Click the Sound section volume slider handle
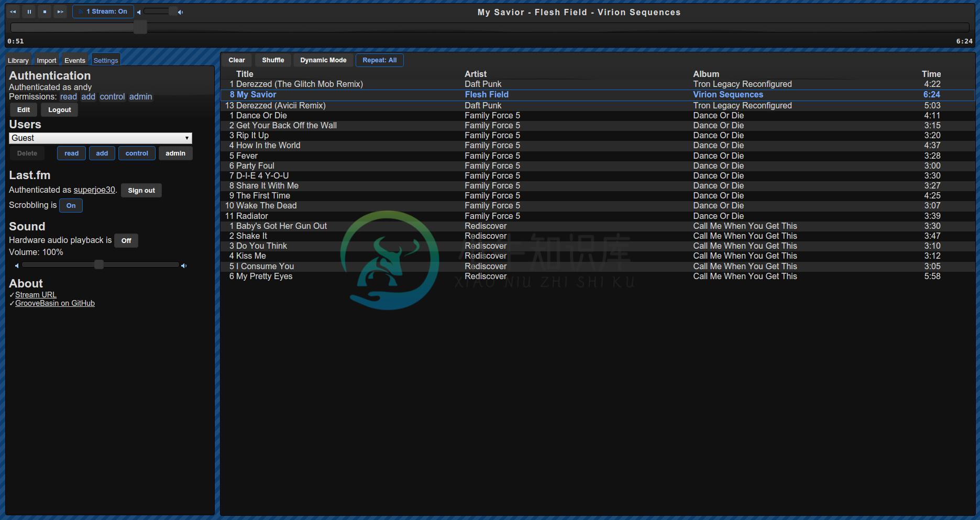 click(99, 265)
